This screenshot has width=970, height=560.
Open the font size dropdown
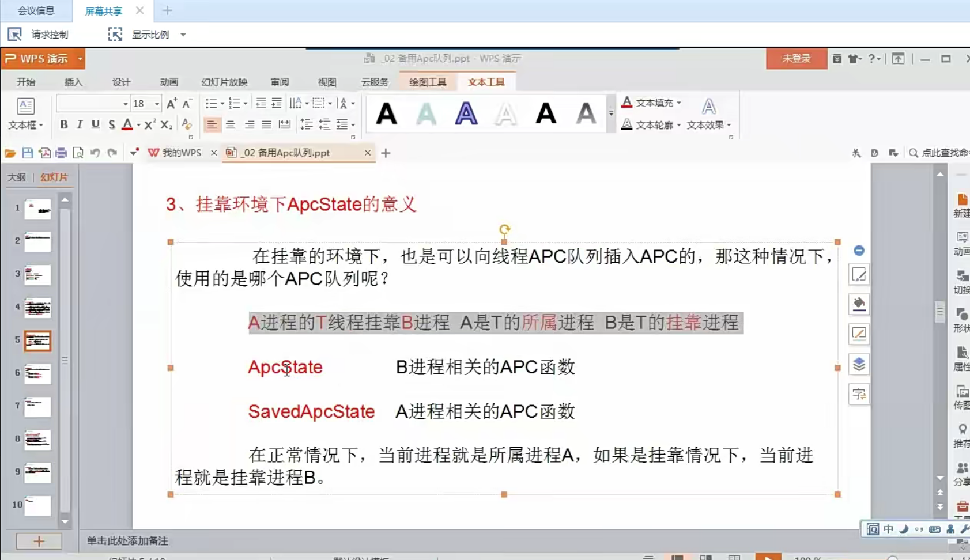(x=157, y=104)
